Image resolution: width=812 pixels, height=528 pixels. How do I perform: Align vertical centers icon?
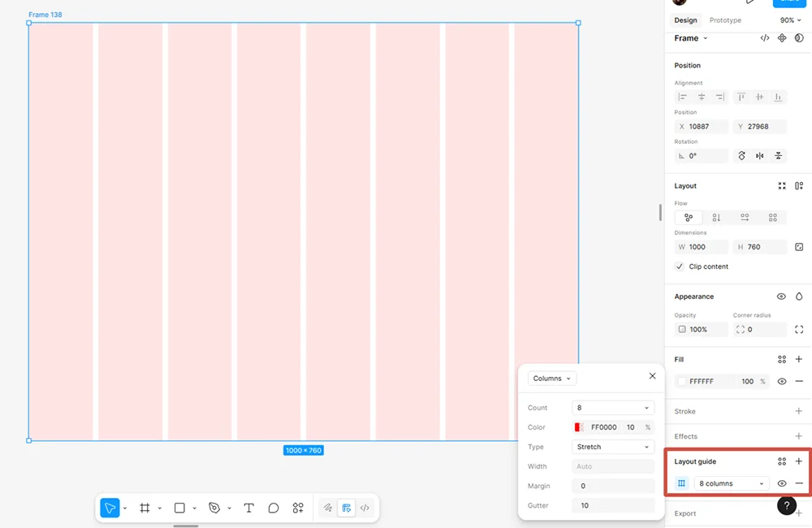(759, 97)
